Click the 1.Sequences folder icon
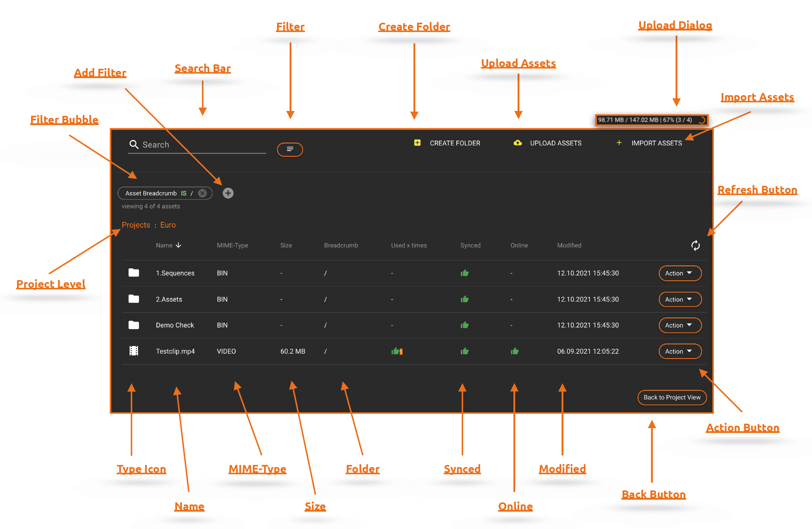 [x=134, y=273]
